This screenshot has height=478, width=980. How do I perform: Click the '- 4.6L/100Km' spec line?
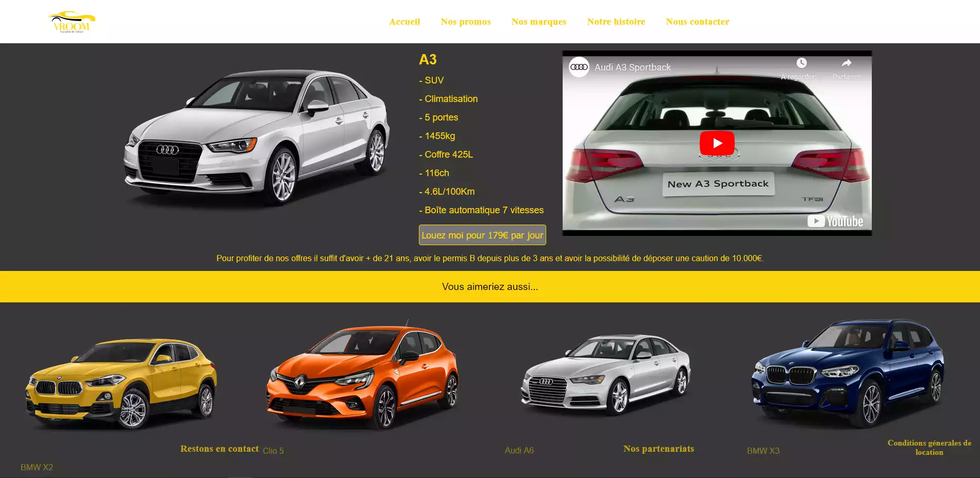447,192
